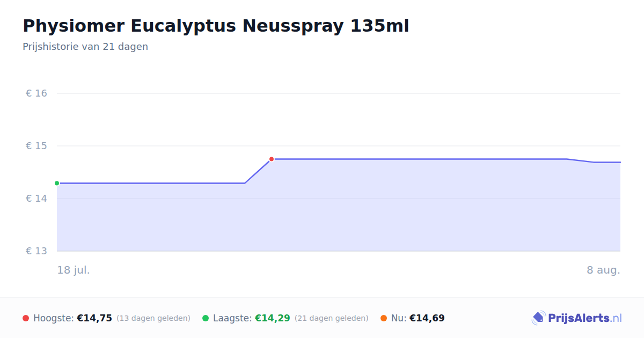Click the red highest-price marker on the chart

click(x=272, y=159)
